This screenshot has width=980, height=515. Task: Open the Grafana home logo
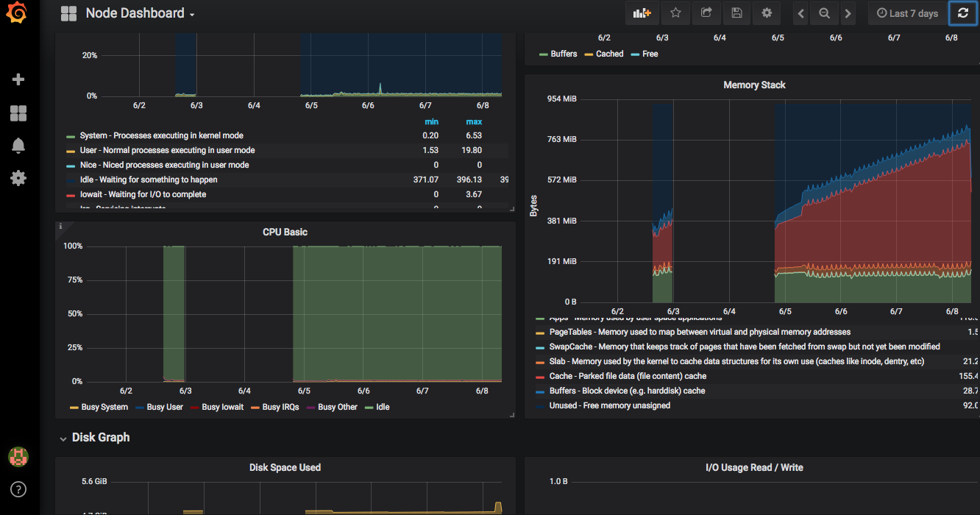[x=17, y=13]
